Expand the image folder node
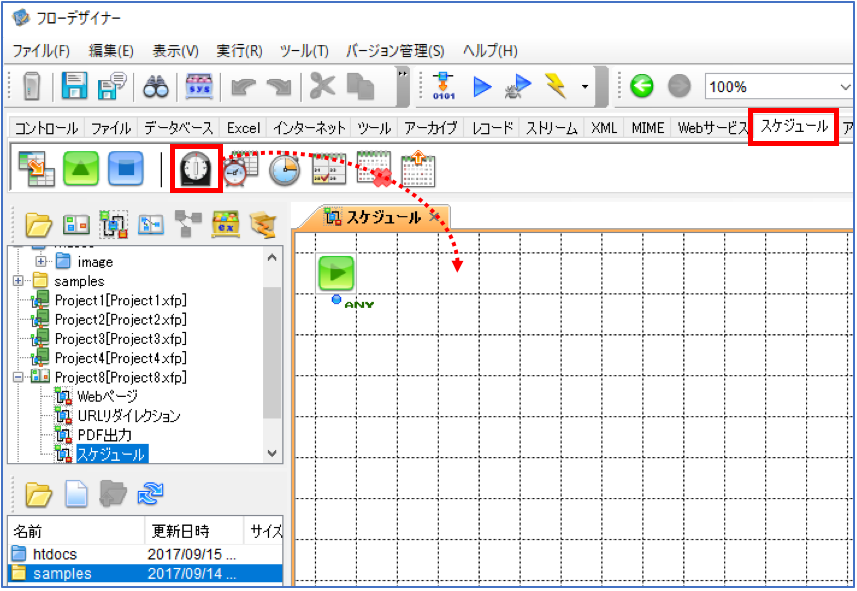 [x=41, y=262]
